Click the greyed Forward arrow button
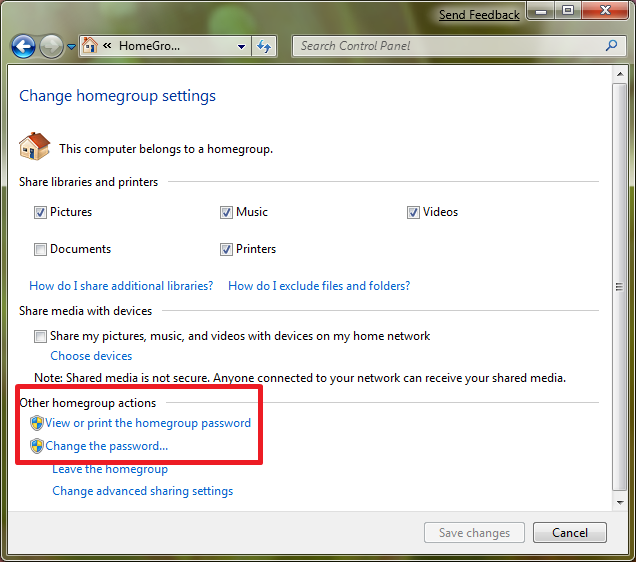The height and width of the screenshot is (562, 636). coord(51,47)
